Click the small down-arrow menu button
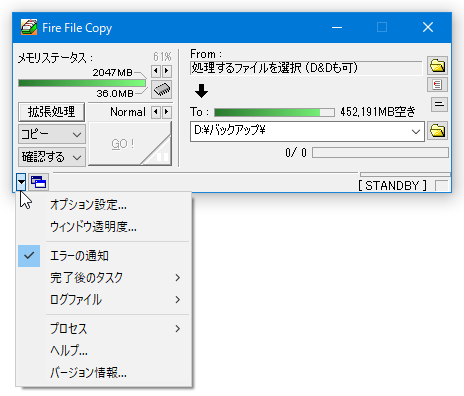Image resolution: width=464 pixels, height=396 pixels. (x=21, y=182)
